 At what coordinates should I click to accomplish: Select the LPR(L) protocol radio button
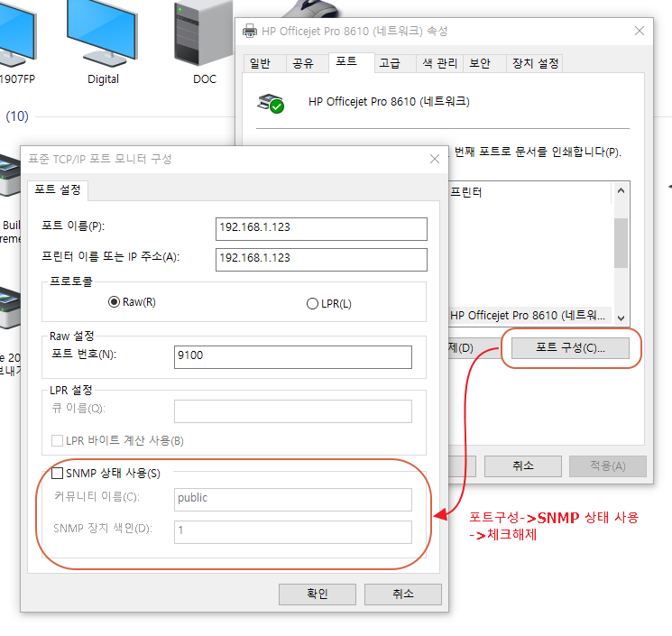point(312,304)
